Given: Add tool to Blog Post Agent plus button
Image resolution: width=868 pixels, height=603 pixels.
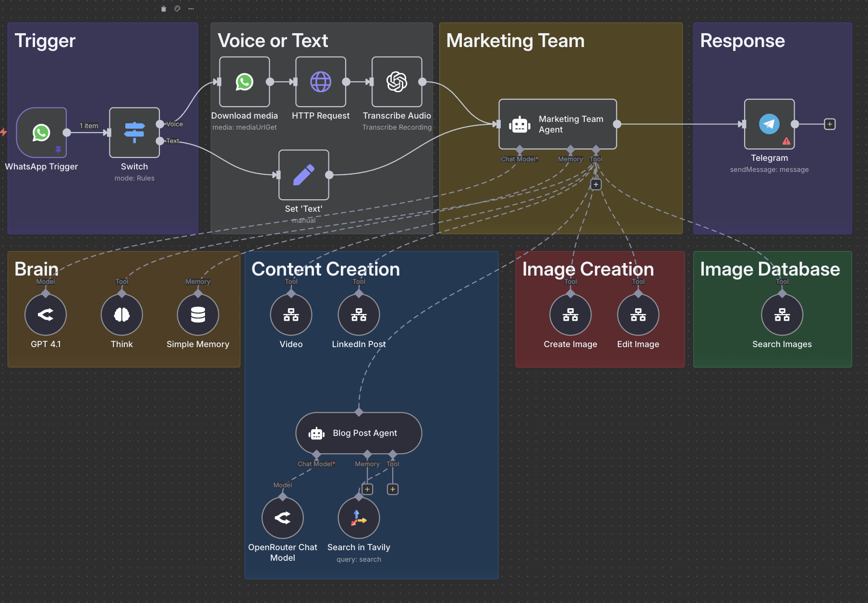Looking at the screenshot, I should tap(393, 489).
